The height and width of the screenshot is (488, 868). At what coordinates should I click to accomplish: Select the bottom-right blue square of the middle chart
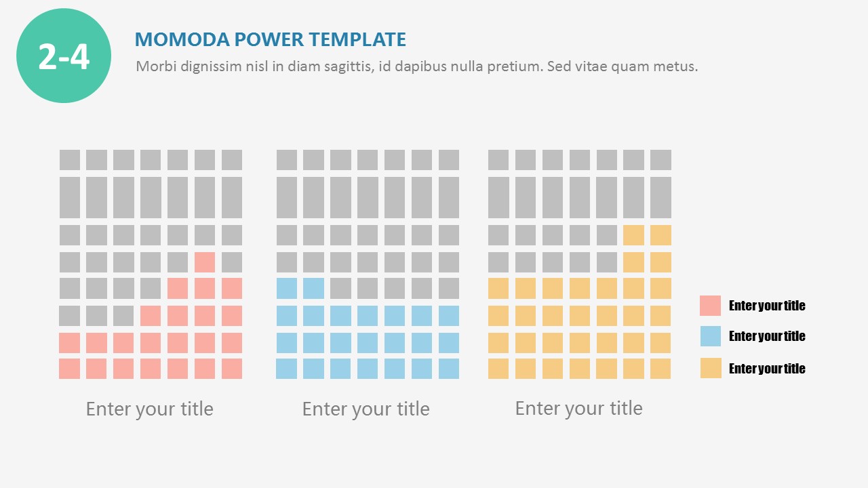449,369
